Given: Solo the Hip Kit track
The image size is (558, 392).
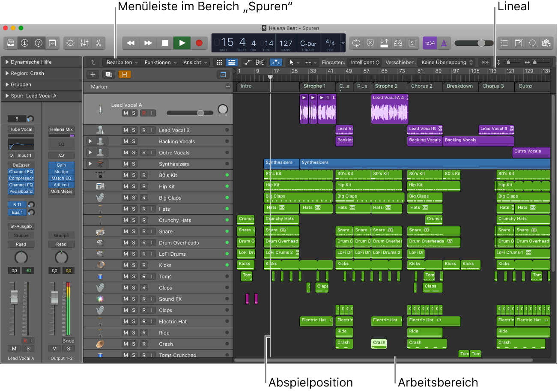Looking at the screenshot, I should (x=134, y=186).
